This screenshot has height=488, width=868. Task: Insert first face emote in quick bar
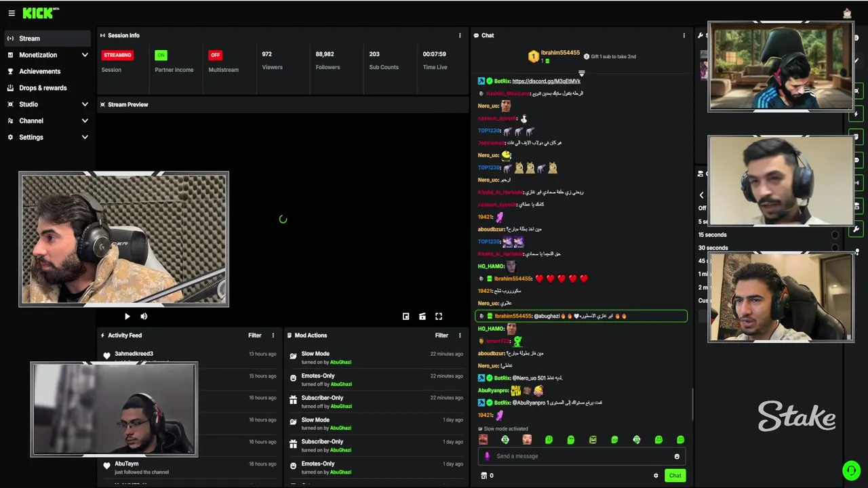pos(483,440)
